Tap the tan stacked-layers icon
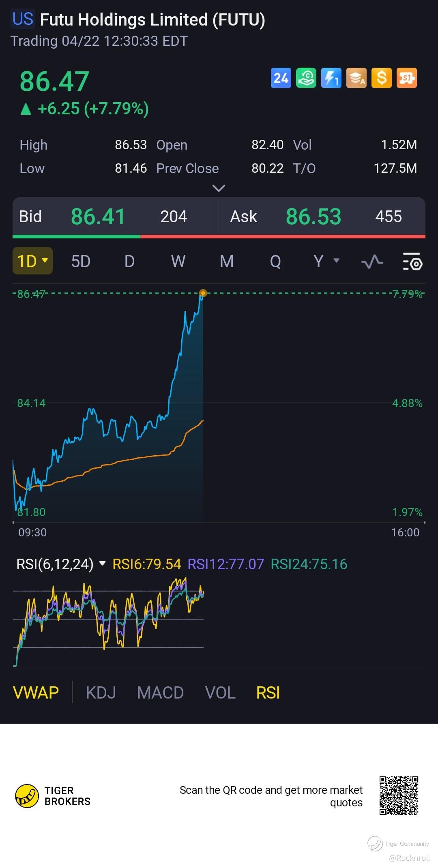This screenshot has width=438, height=868. [356, 78]
